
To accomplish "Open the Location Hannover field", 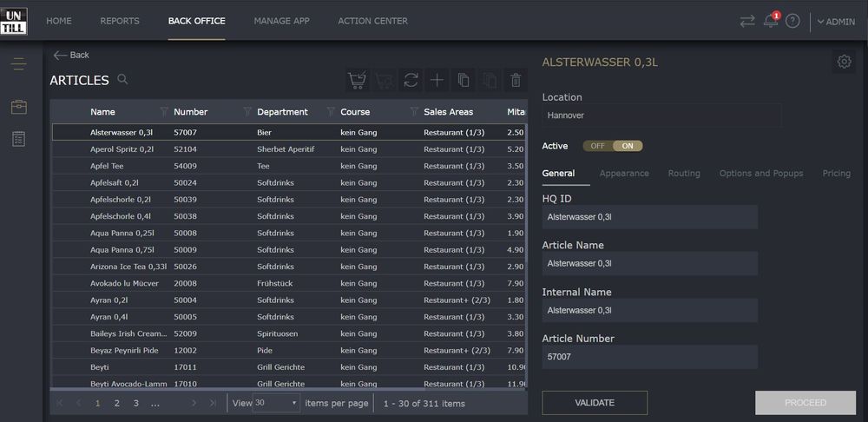I will pos(661,115).
